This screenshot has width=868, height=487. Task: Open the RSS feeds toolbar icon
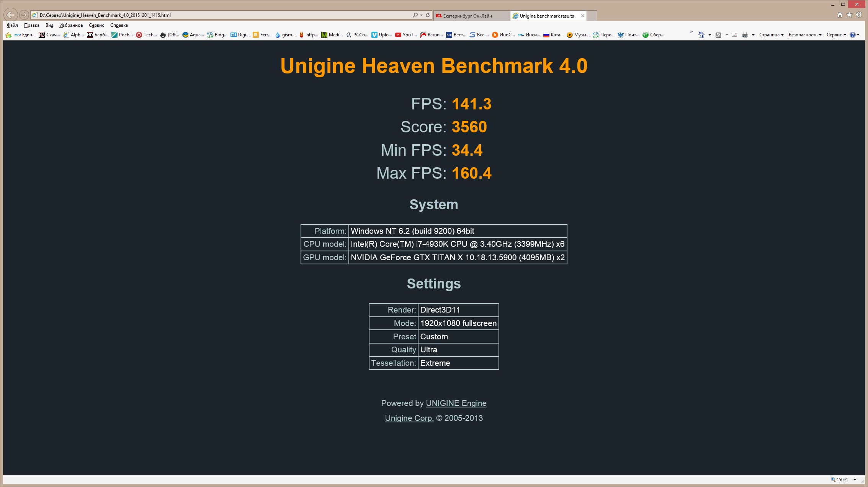tap(718, 35)
